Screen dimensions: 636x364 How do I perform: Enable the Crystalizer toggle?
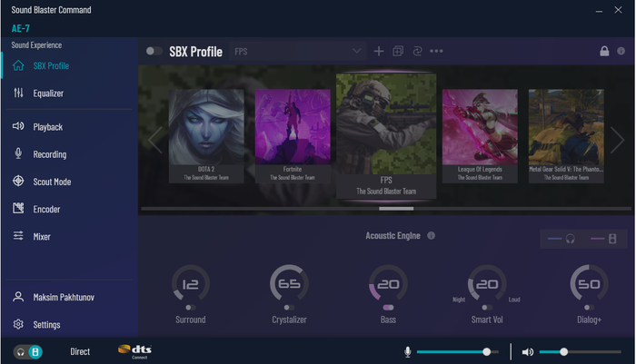[289, 308]
